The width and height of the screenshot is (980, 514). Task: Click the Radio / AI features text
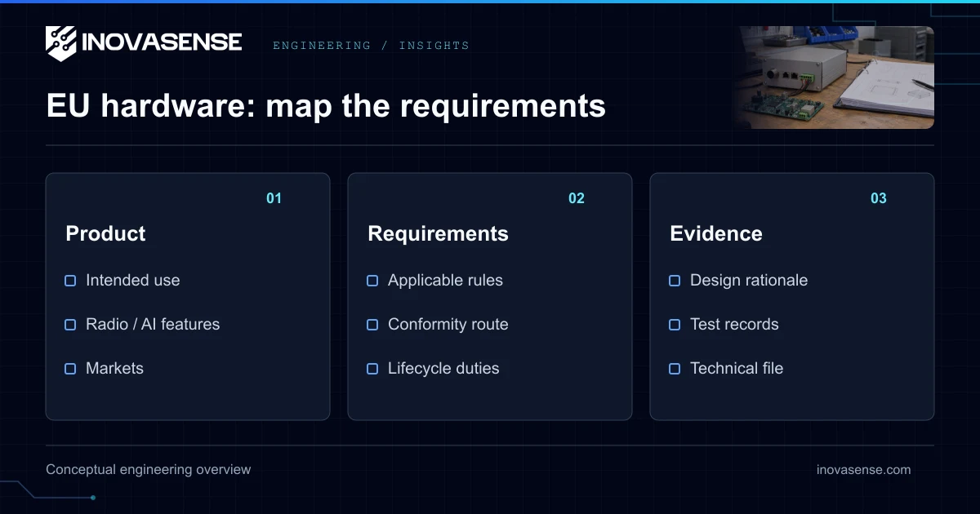pos(153,325)
